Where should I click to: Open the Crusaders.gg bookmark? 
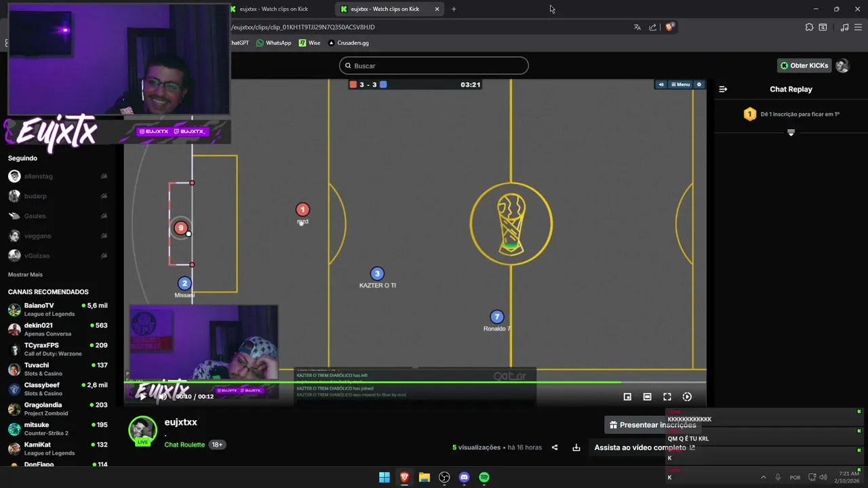(x=348, y=43)
